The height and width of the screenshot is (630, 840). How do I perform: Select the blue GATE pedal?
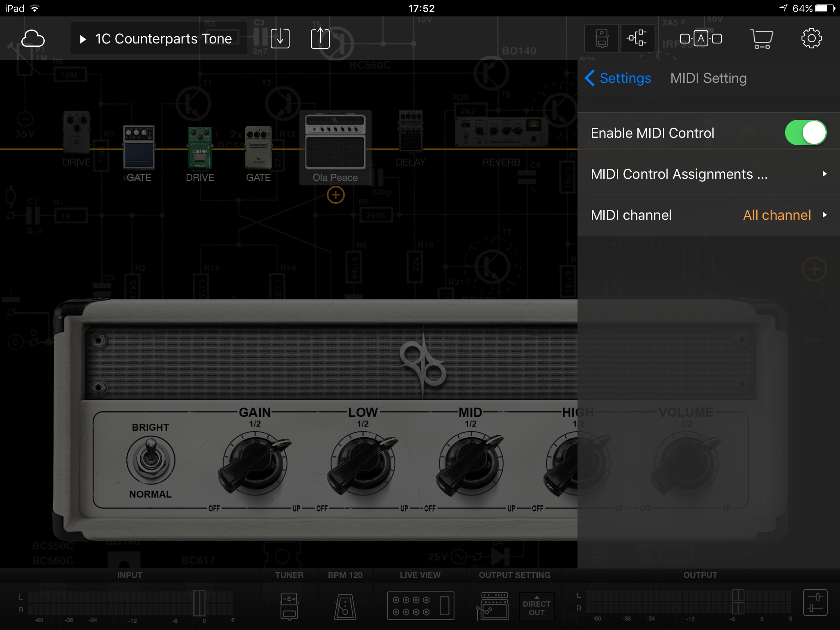pos(139,148)
